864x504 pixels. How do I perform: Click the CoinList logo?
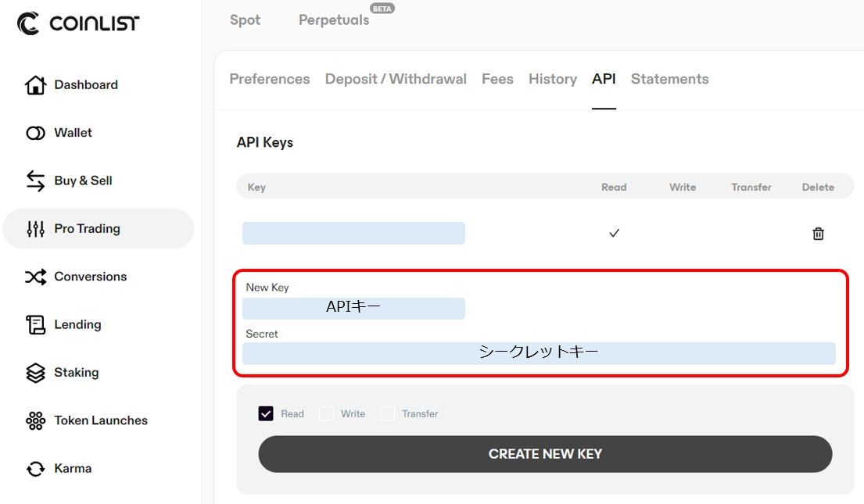pos(77,23)
